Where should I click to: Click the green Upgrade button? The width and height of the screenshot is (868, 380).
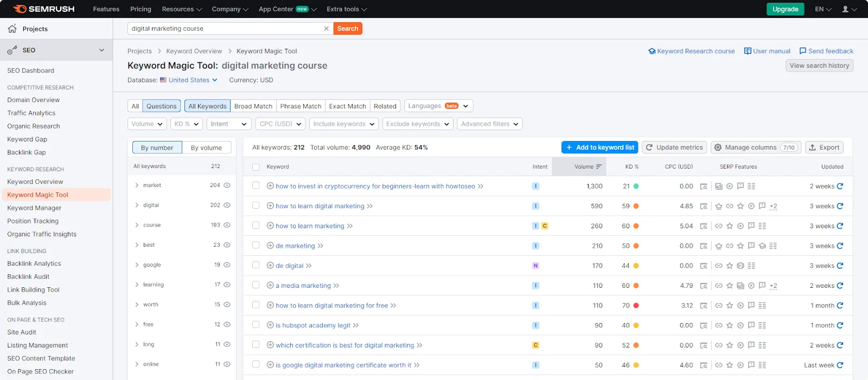click(x=785, y=9)
